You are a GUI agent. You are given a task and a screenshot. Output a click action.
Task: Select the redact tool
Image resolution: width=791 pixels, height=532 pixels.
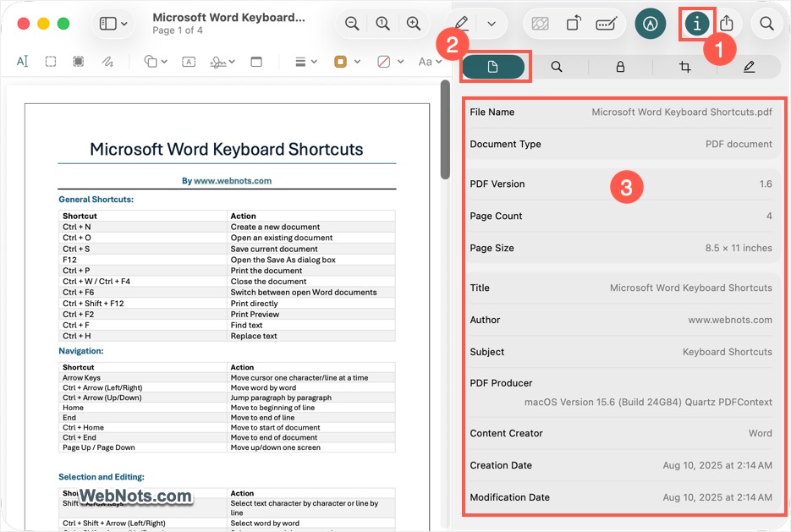point(78,62)
